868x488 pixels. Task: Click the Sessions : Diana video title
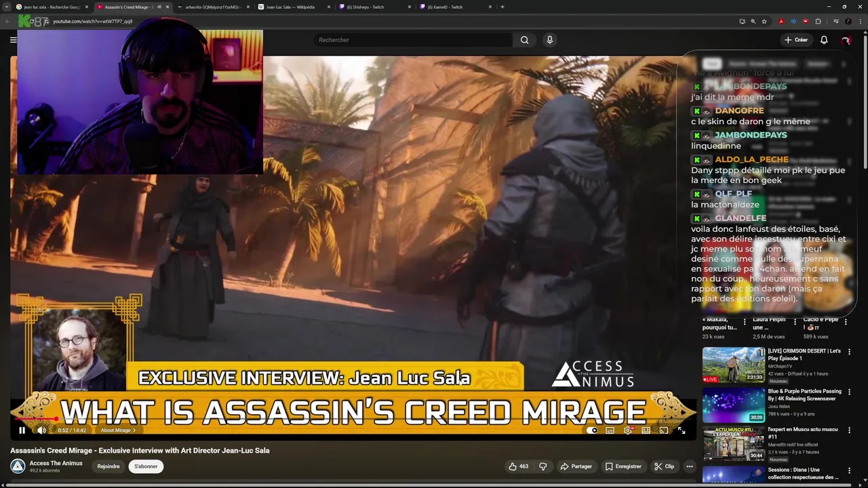click(x=803, y=473)
